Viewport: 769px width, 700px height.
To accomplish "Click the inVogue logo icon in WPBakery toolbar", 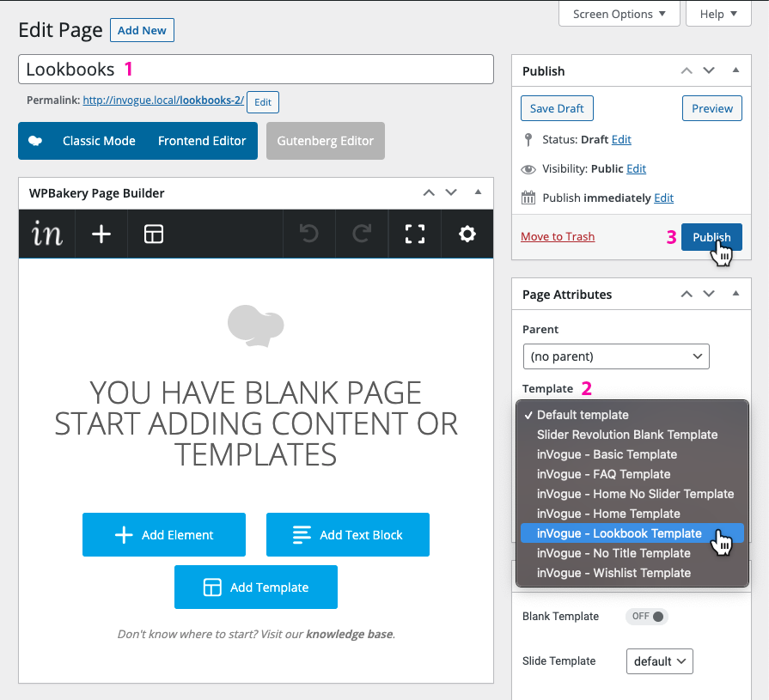I will [x=46, y=234].
